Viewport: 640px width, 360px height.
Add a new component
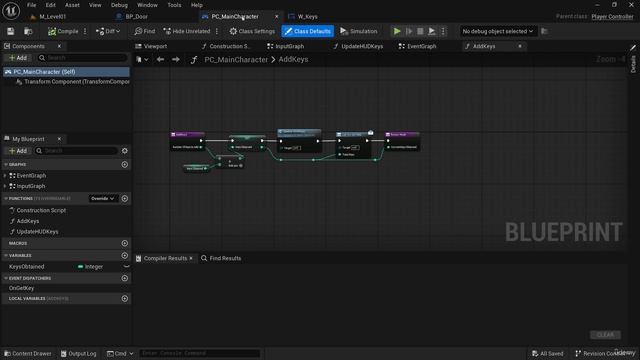18,58
